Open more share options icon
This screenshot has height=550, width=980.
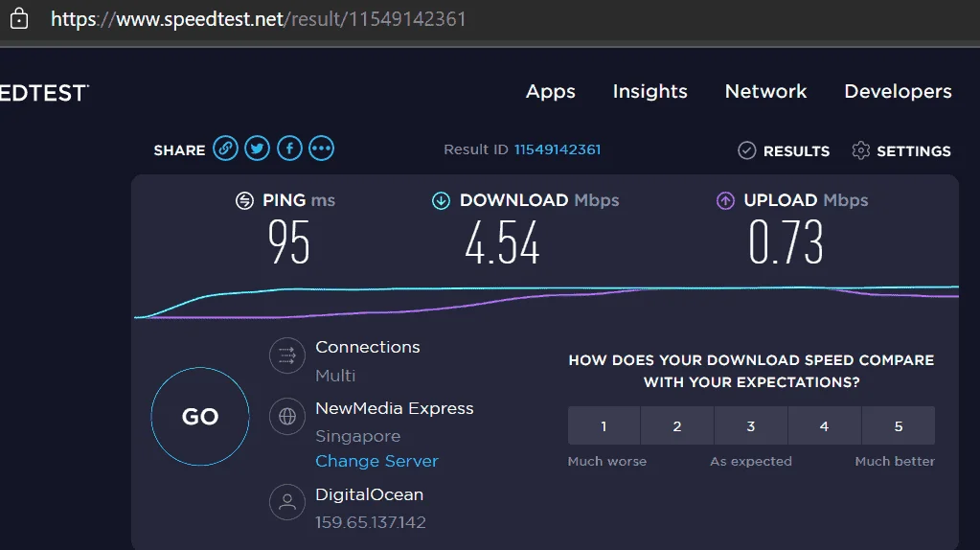coord(321,149)
